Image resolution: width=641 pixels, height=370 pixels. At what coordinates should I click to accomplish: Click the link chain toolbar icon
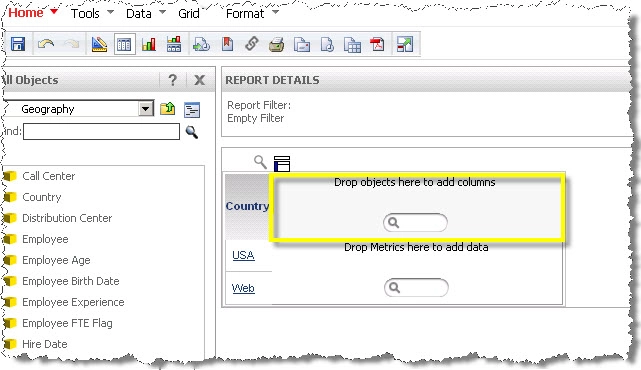tap(252, 43)
